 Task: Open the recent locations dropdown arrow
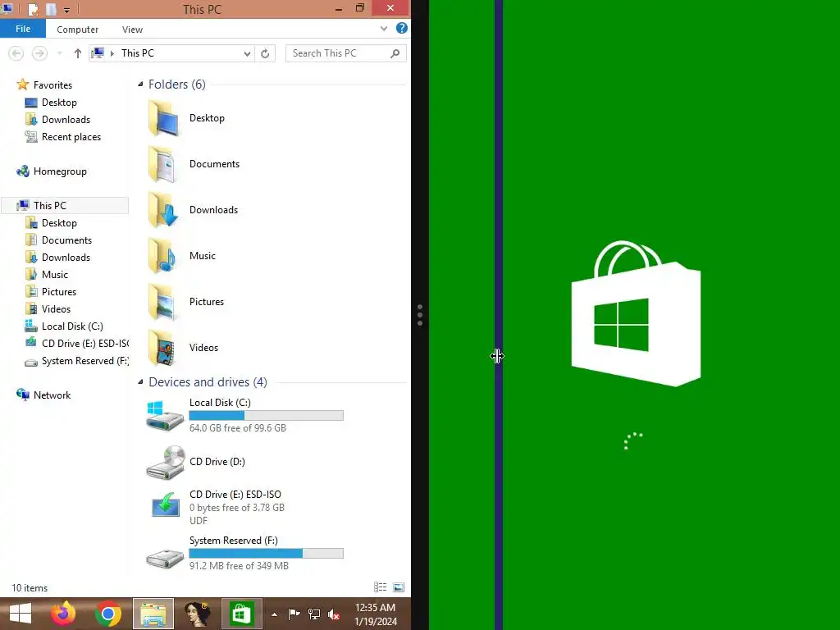pos(59,53)
